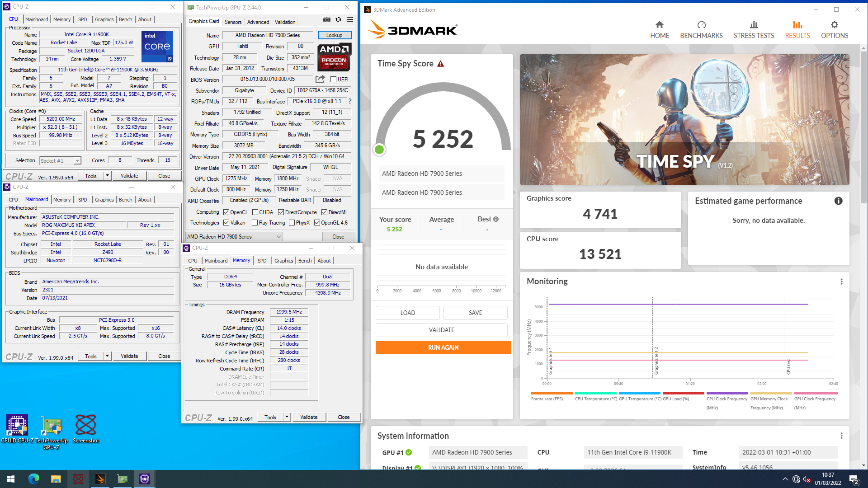Toggle OpenCL checkbox in GPU-Z
The image size is (868, 488).
click(226, 212)
